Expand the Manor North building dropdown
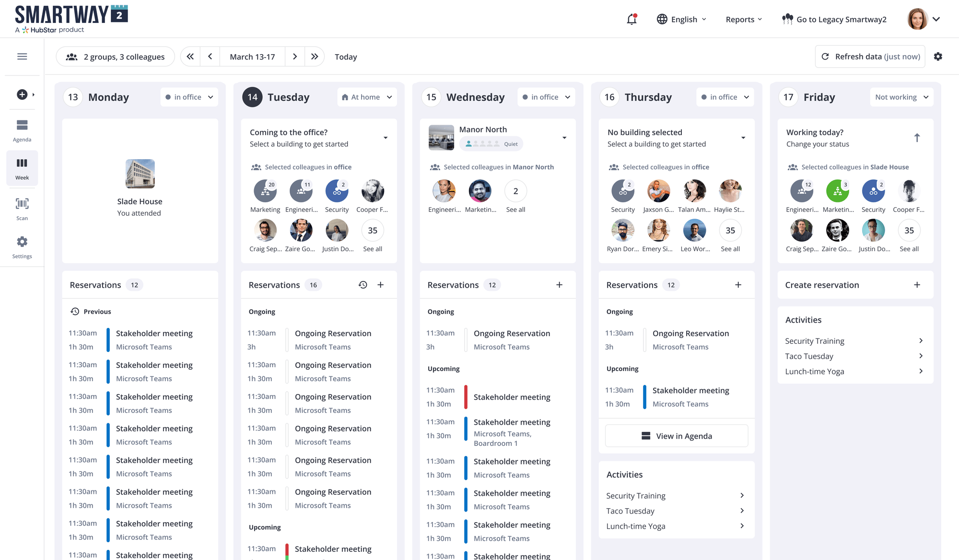 (x=564, y=138)
